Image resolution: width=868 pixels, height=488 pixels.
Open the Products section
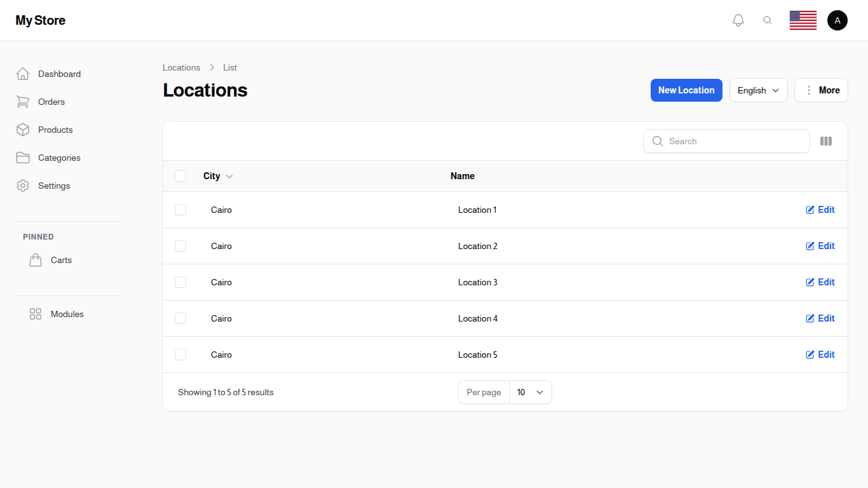tap(55, 130)
